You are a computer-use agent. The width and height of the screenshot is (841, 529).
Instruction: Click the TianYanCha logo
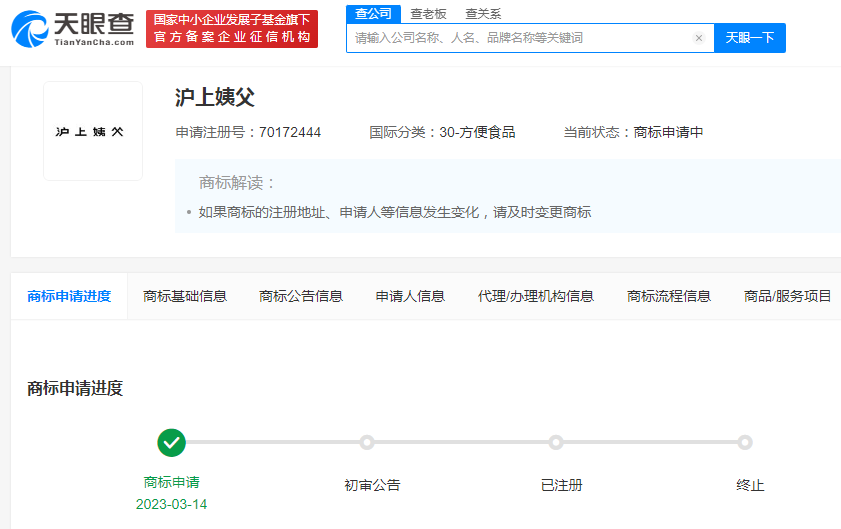pyautogui.click(x=72, y=28)
